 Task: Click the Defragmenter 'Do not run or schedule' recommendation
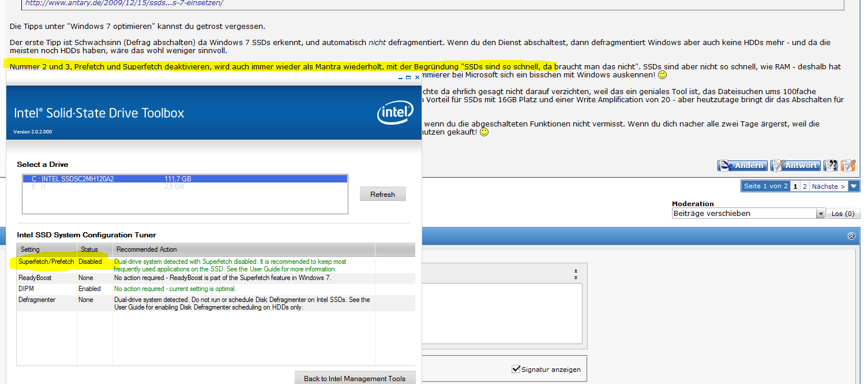click(x=242, y=303)
